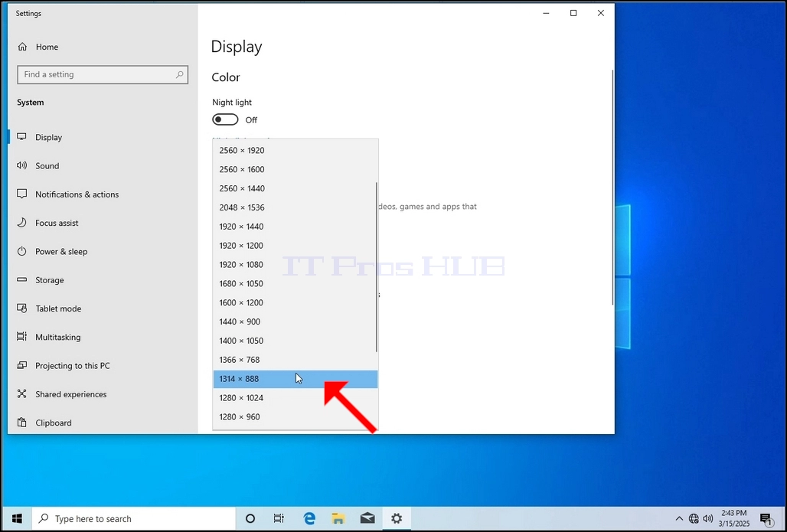
Task: Choose the highlighted 1314 × 888 option
Action: tap(296, 379)
